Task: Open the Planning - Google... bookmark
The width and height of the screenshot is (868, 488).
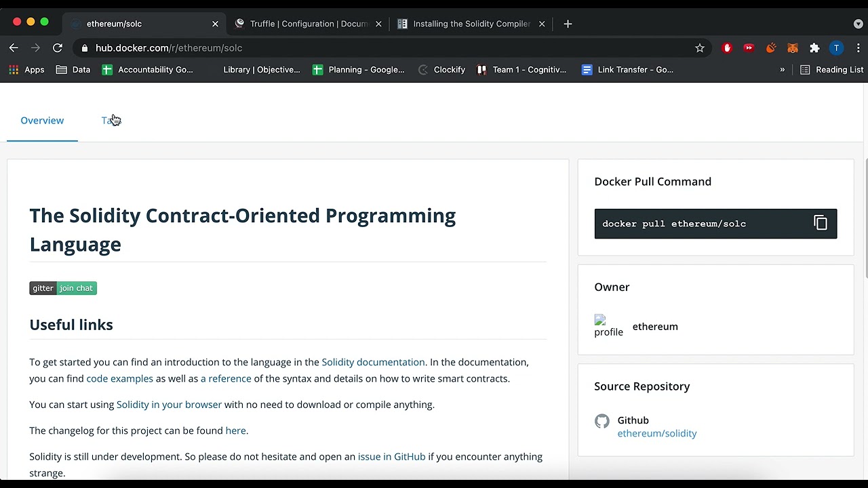Action: pos(358,70)
